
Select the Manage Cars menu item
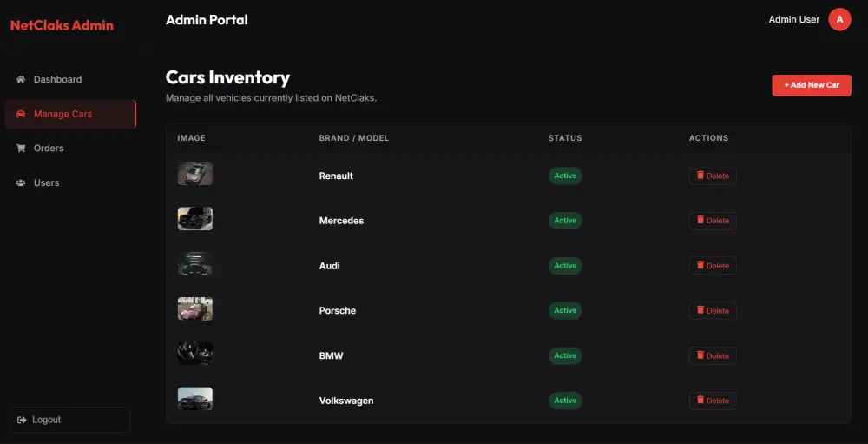[70, 114]
